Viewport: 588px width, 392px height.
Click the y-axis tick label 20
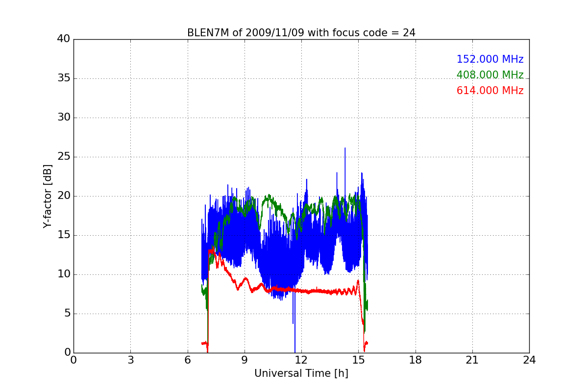coord(64,196)
